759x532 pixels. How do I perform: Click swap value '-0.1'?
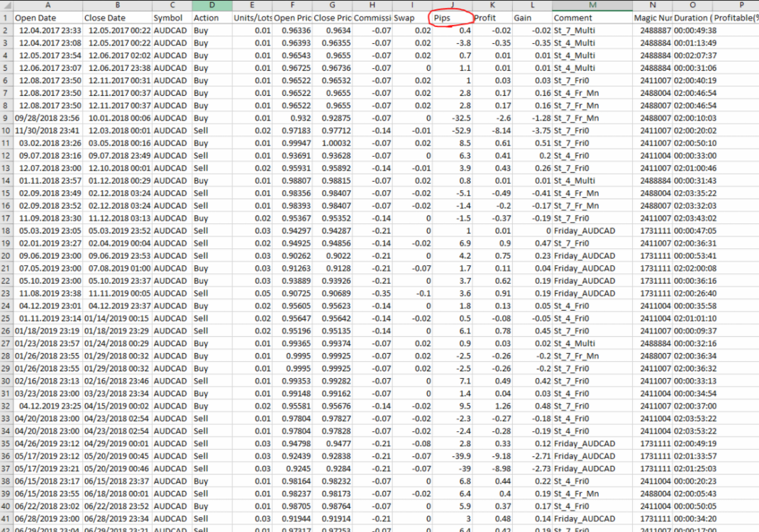coord(423,294)
